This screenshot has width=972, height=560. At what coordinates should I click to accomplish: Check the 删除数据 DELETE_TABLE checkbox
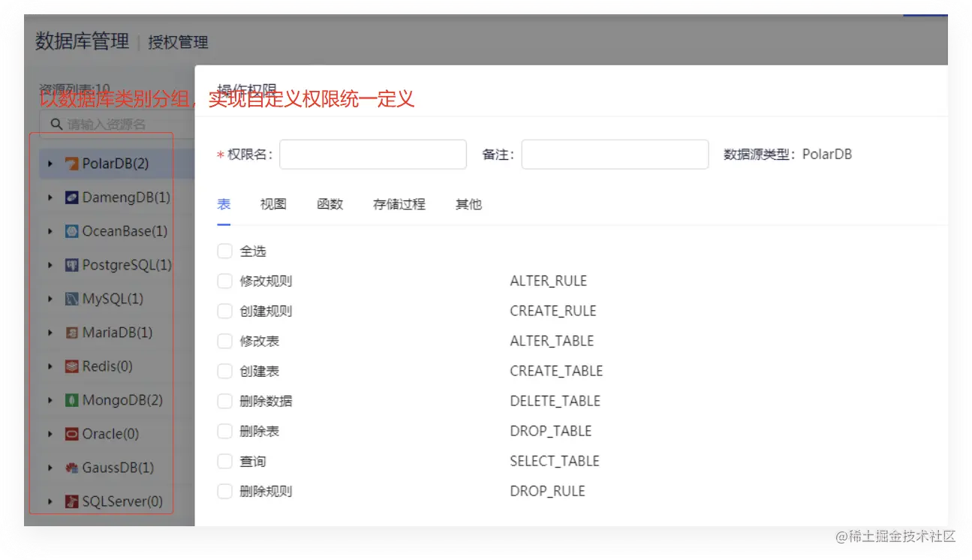[224, 401]
